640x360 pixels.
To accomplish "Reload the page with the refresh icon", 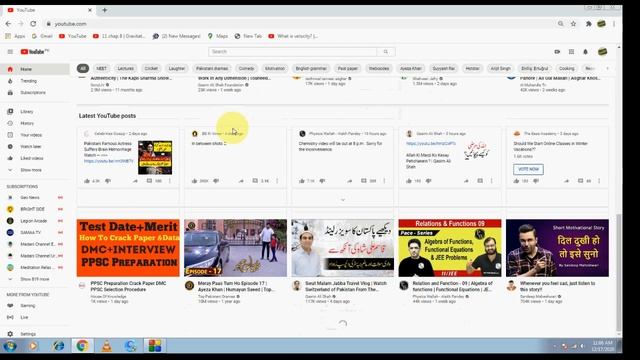I will pos(33,24).
